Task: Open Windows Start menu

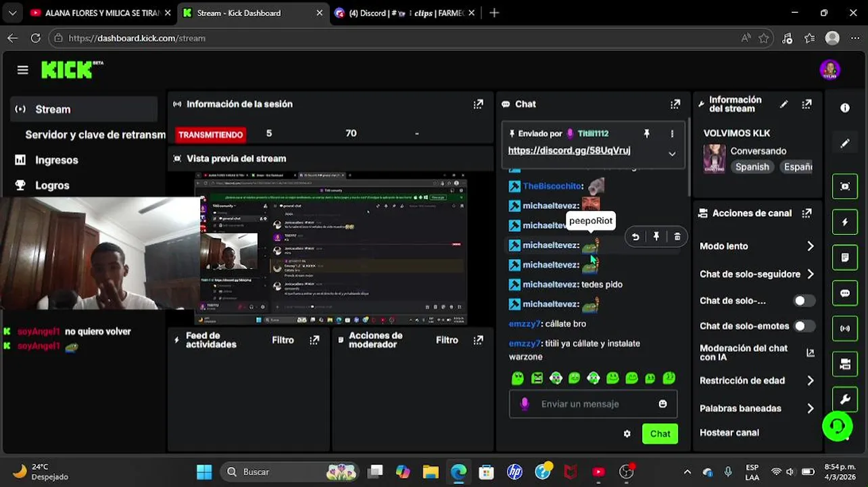Action: [203, 471]
